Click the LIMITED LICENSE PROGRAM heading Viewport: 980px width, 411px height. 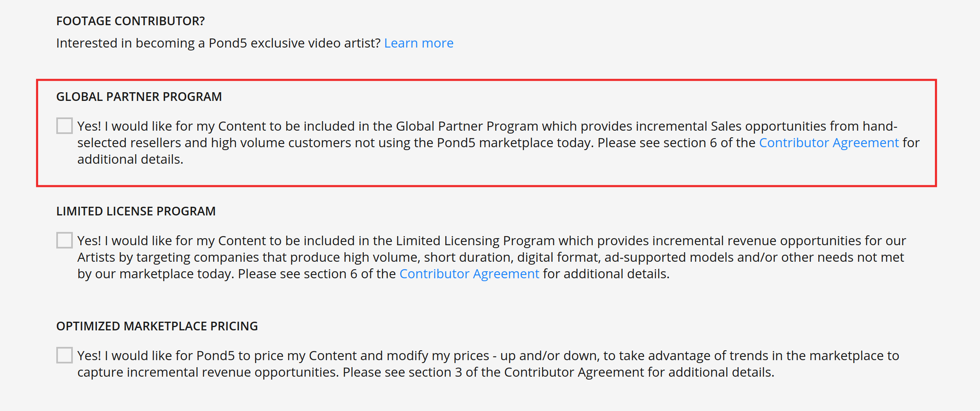[x=136, y=211]
